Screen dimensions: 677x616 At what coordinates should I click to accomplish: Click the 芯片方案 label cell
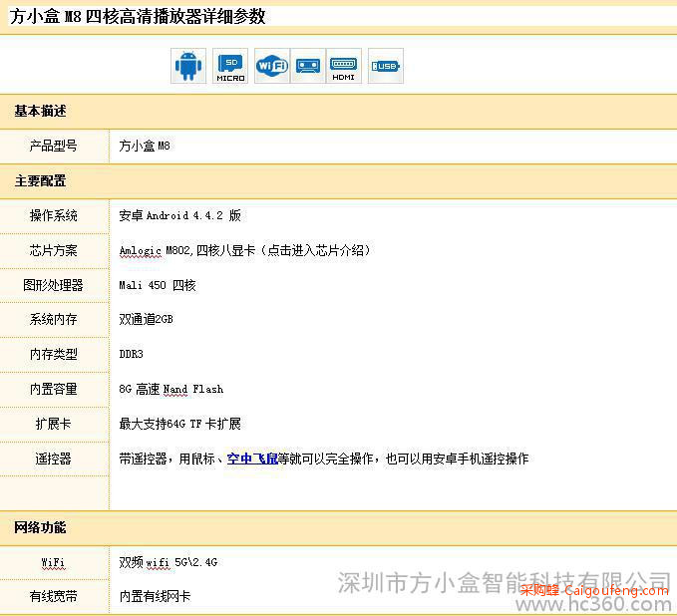point(54,250)
